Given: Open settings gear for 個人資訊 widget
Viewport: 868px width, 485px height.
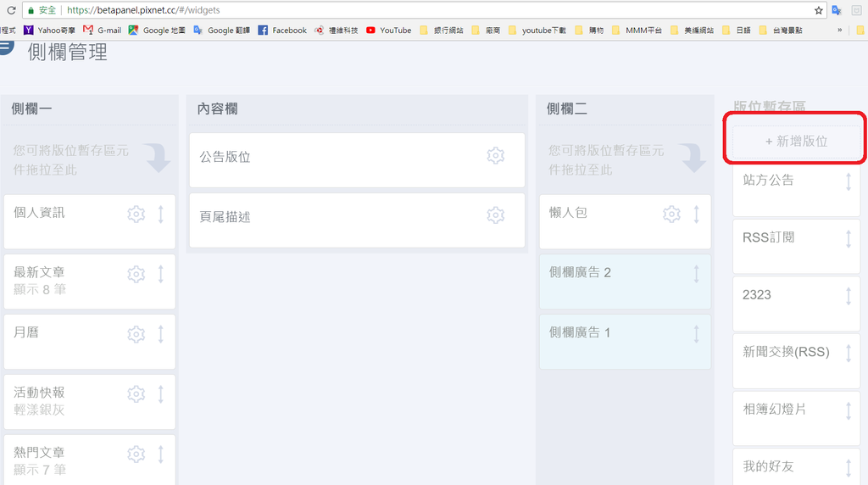Looking at the screenshot, I should [136, 215].
